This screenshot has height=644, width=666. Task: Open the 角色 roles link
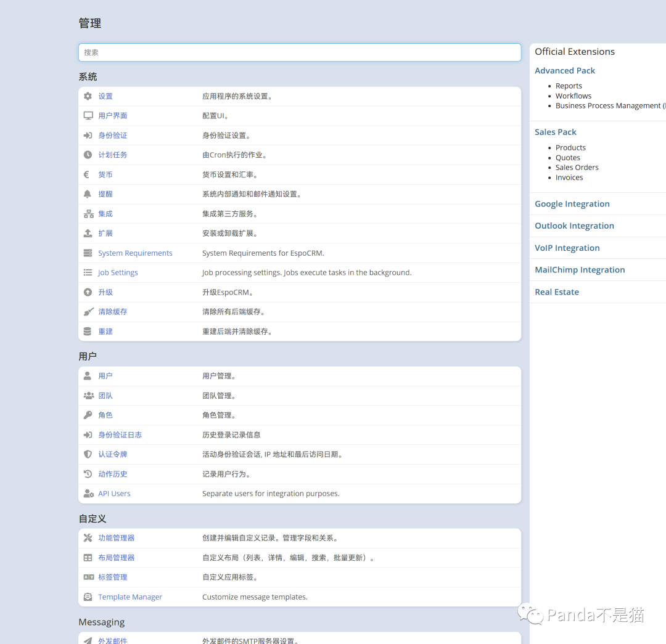point(105,415)
